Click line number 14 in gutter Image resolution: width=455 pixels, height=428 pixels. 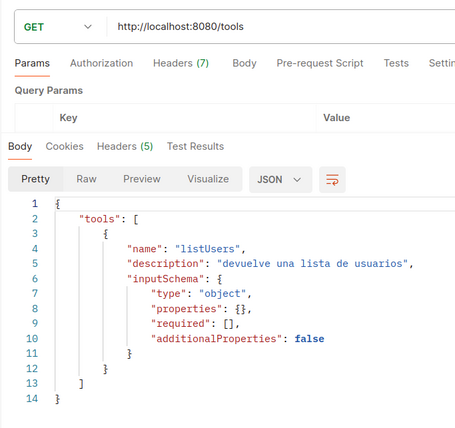[x=32, y=399]
